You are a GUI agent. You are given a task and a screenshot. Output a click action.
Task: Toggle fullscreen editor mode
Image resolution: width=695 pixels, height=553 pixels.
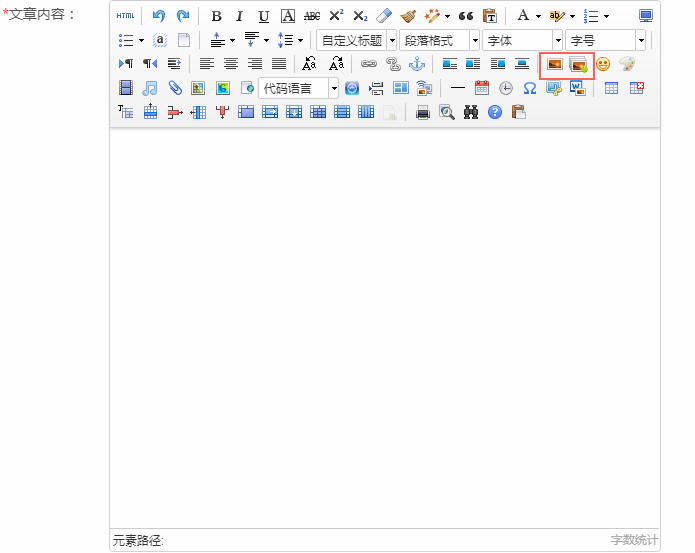[646, 16]
